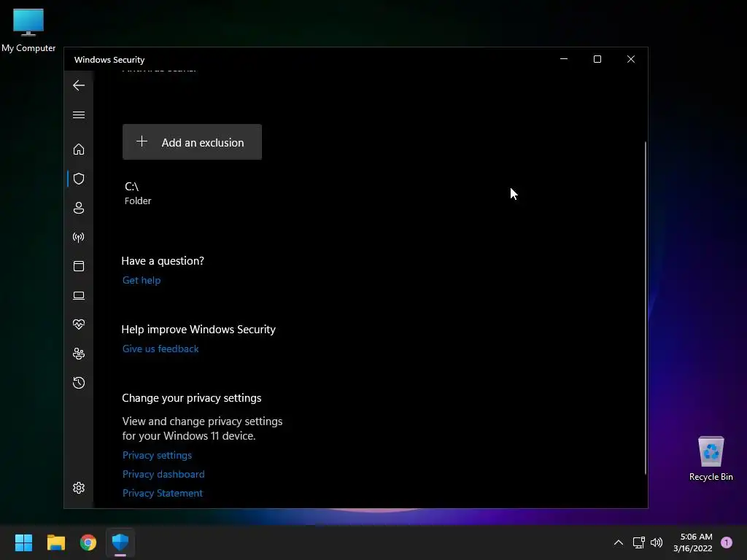Open volume speaker tray icon
This screenshot has height=560, width=747.
(657, 542)
